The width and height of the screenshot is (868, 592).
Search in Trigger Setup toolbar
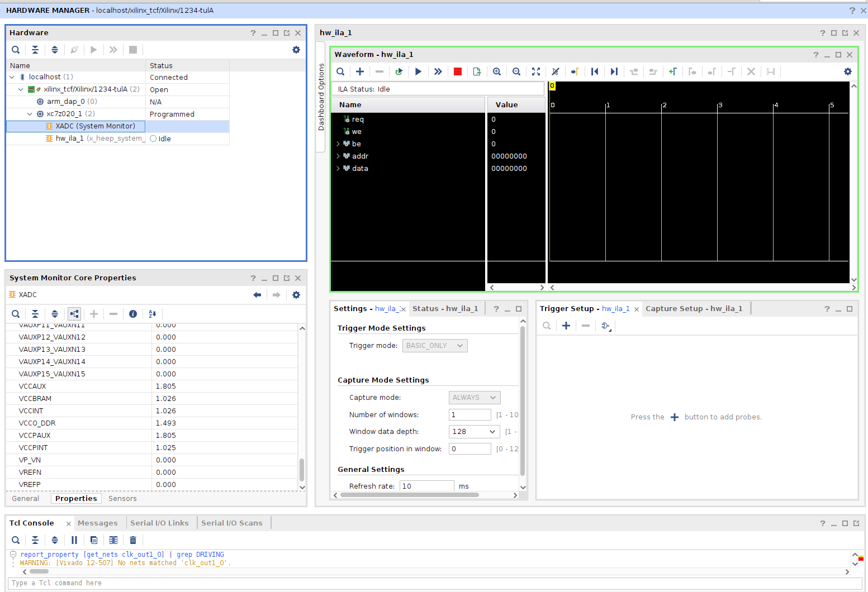tap(547, 326)
